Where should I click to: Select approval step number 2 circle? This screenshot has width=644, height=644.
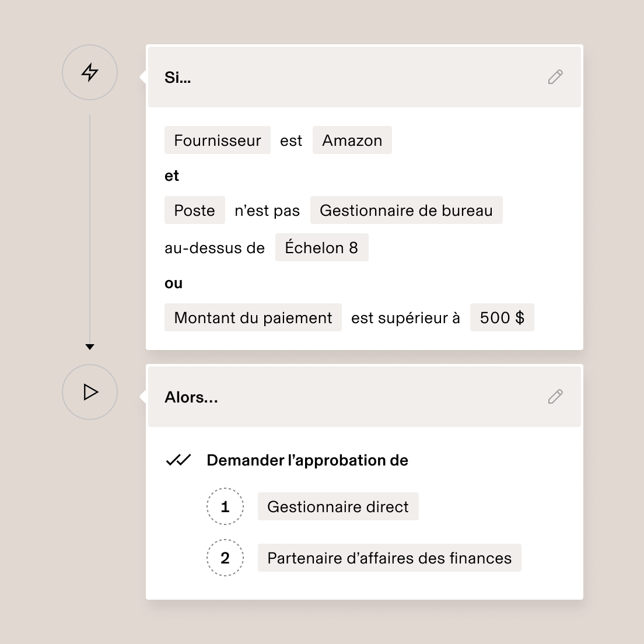225,558
